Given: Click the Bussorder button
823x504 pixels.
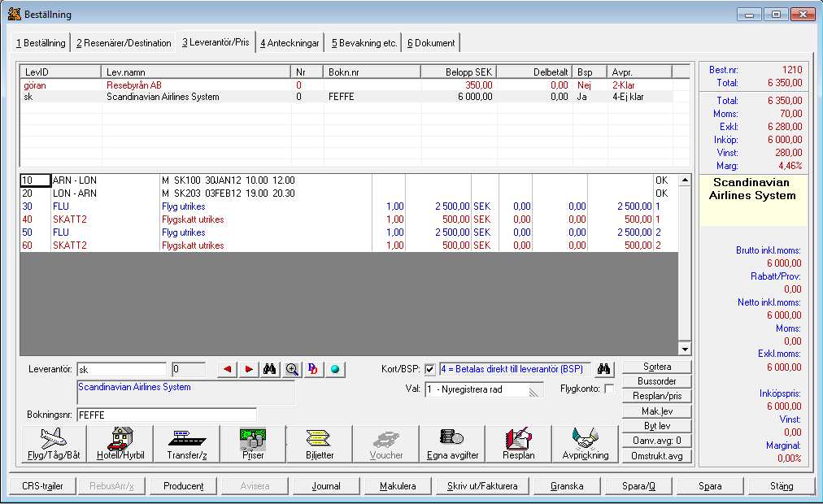Looking at the screenshot, I should coord(656,381).
